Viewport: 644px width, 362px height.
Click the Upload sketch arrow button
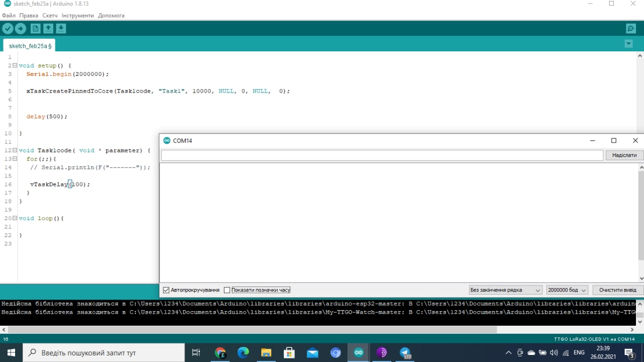(21, 29)
